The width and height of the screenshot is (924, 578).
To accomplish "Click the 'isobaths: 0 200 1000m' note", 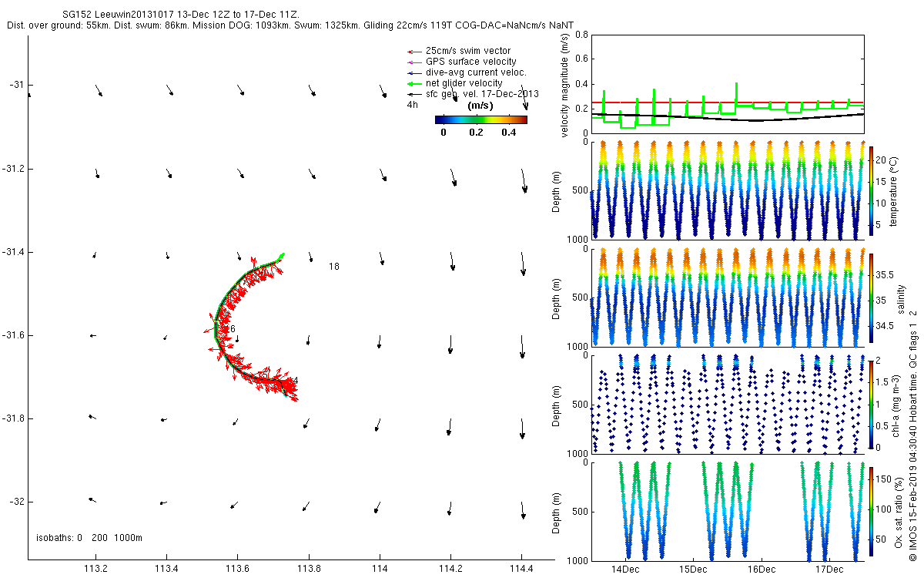I will coord(89,538).
